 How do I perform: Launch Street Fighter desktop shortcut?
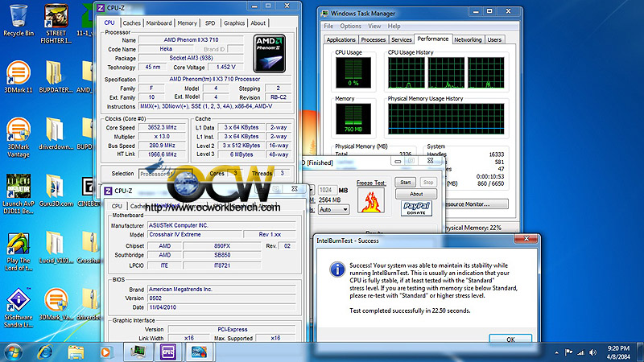56,24
